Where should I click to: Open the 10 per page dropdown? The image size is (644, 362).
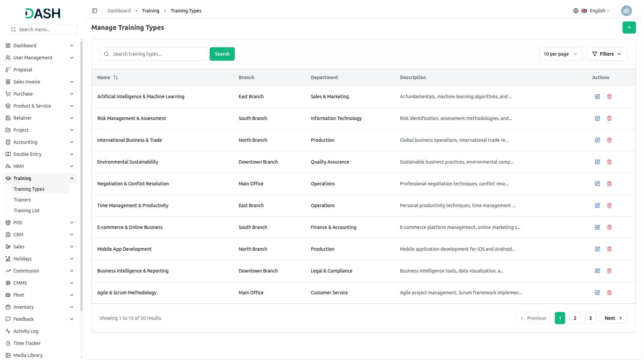560,54
